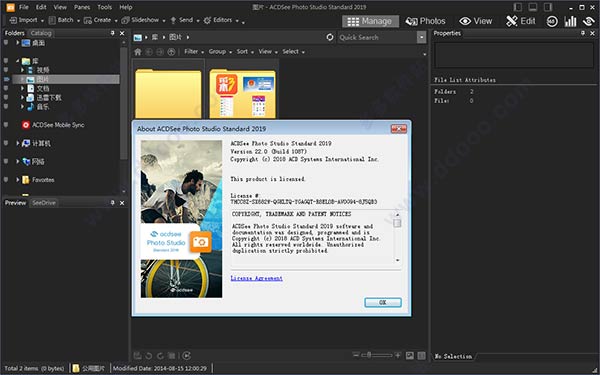Open the Quick Search options dropdown arrow
Image resolution: width=600 pixels, height=375 pixels.
[422, 37]
